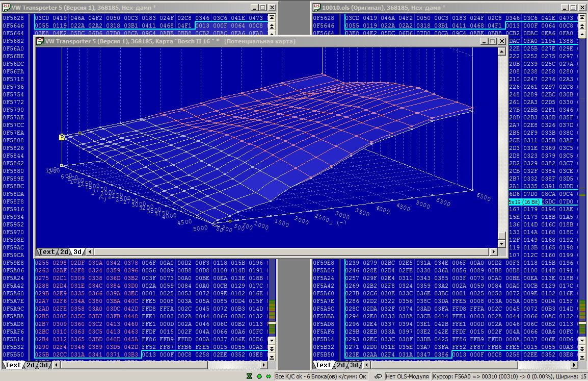Click the green sigma checksum icon in status bar

(249, 376)
